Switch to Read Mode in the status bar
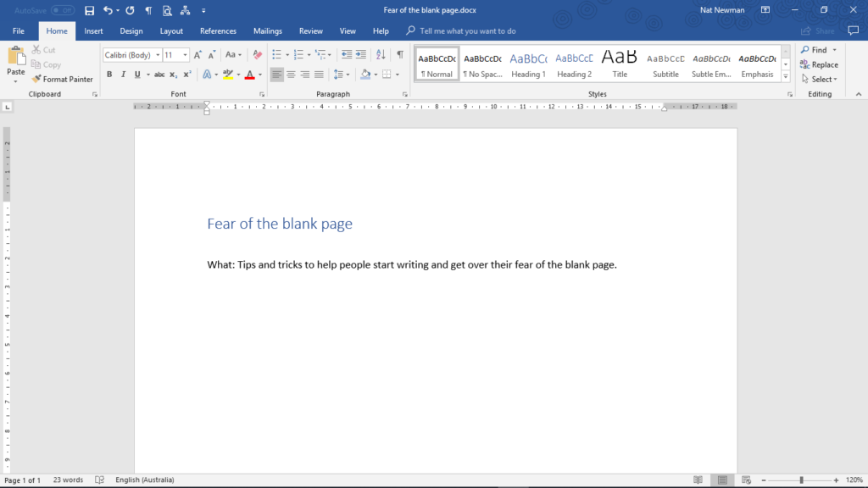The width and height of the screenshot is (868, 488). pos(697,480)
